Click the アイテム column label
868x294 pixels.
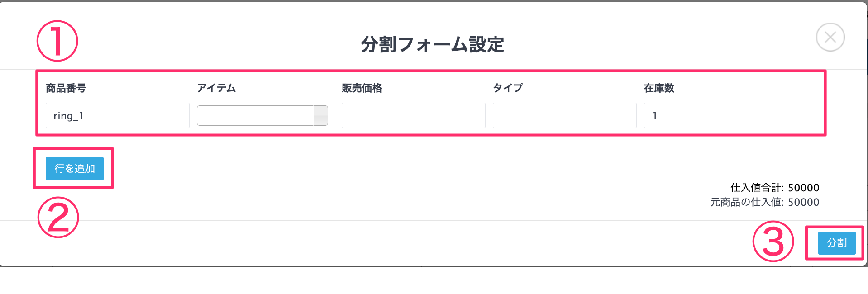216,88
